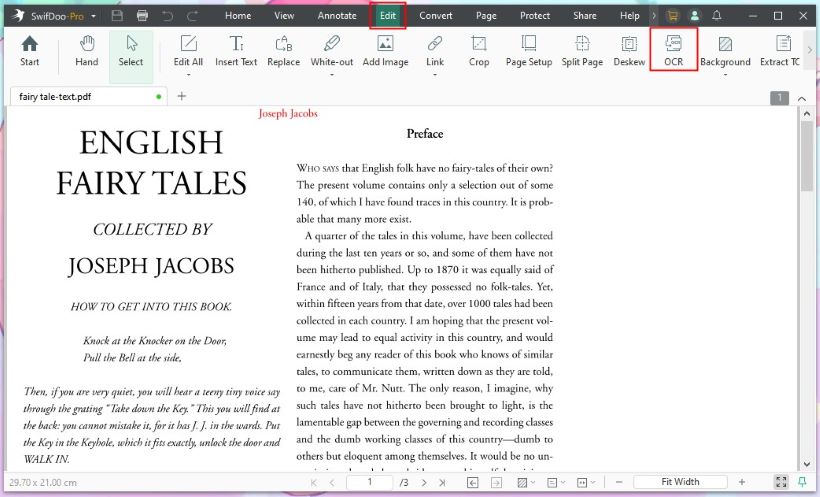Zoom in with the plus button
The height and width of the screenshot is (497, 820).
point(742,482)
